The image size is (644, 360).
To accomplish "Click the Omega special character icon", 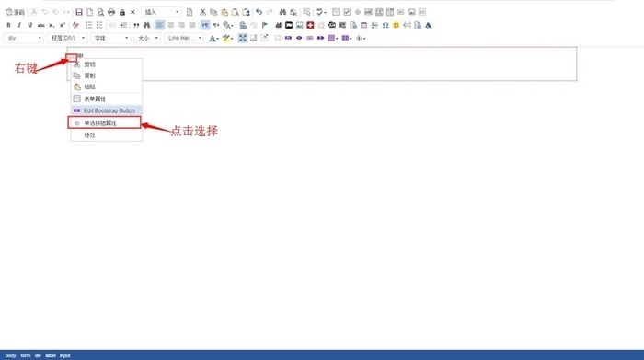I will click(385, 25).
